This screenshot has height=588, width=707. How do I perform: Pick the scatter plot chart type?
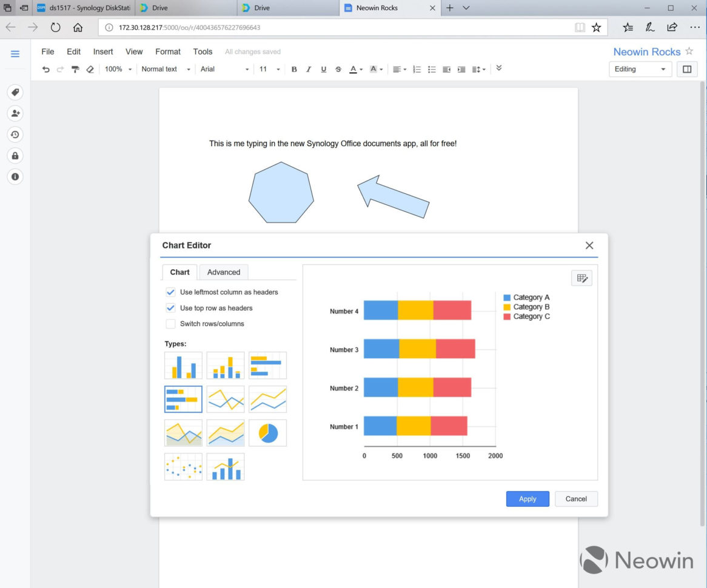(183, 466)
